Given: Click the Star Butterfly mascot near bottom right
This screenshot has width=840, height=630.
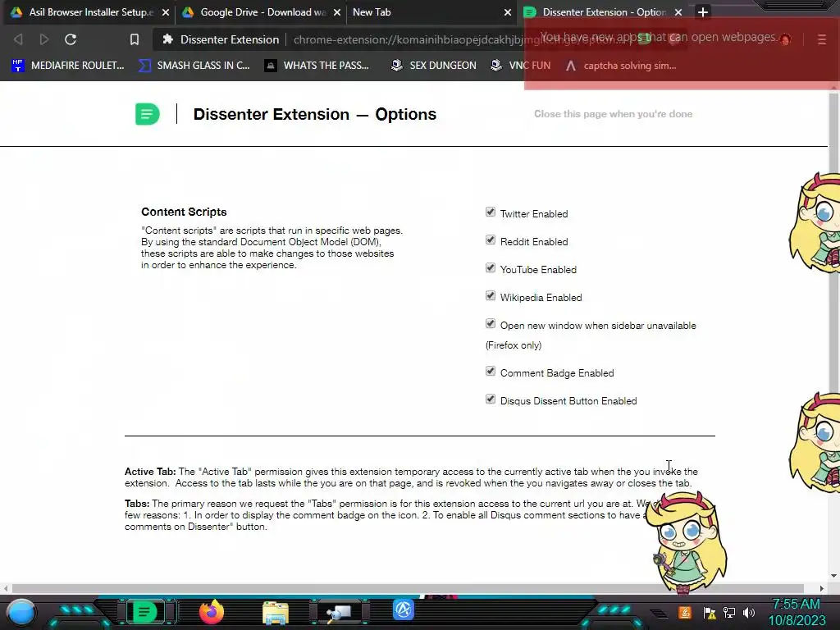Looking at the screenshot, I should point(687,542).
